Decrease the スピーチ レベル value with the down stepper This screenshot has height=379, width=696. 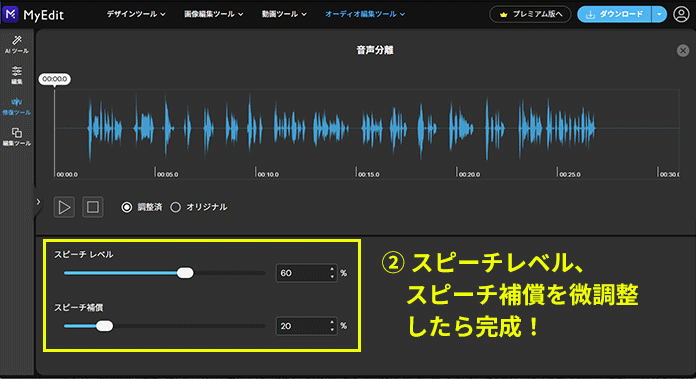332,277
